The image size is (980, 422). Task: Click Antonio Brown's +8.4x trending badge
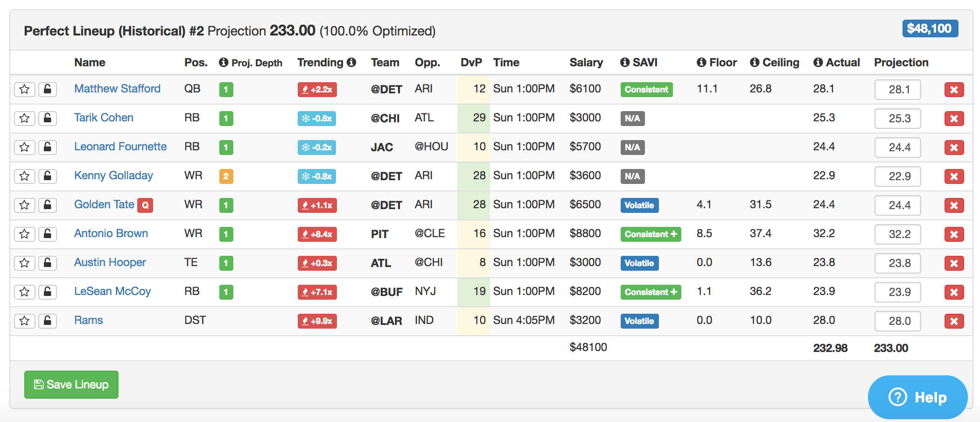[317, 234]
